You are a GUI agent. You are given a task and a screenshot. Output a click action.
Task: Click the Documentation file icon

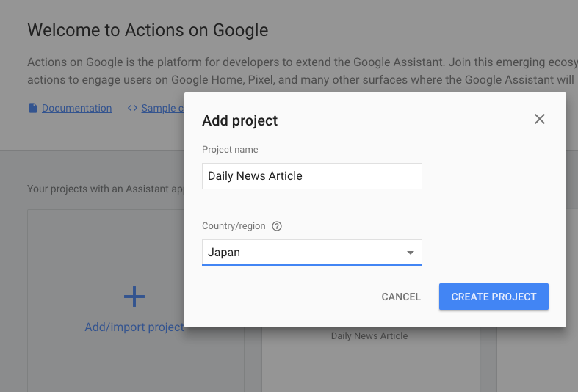33,108
